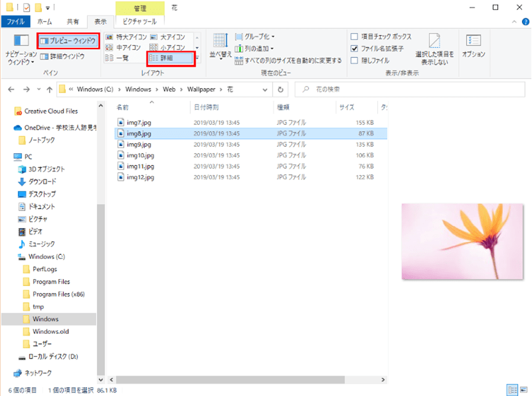Image resolution: width=532 pixels, height=396 pixels.
Task: Click Windows (C:) in address bar
Action: (95, 89)
